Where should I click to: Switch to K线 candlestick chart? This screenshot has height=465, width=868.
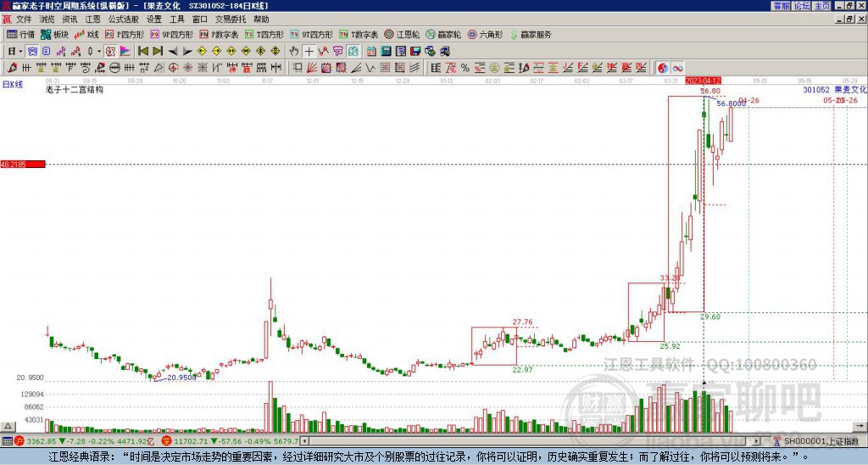click(x=86, y=34)
